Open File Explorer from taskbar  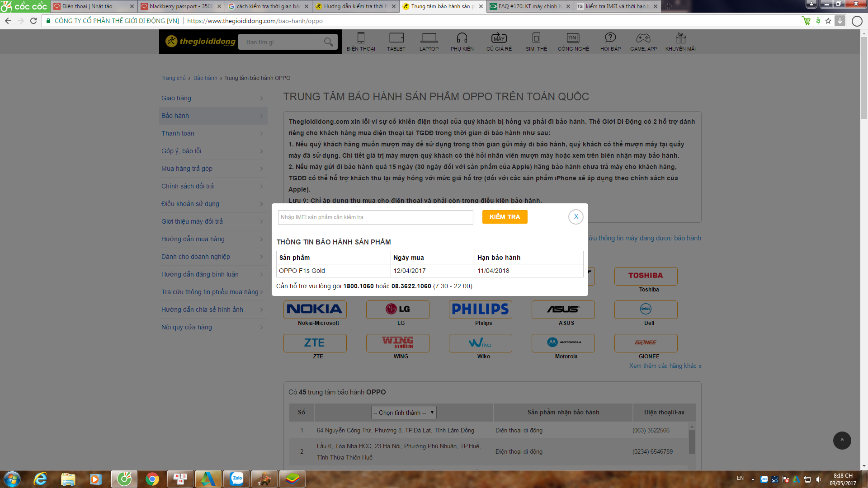[68, 479]
